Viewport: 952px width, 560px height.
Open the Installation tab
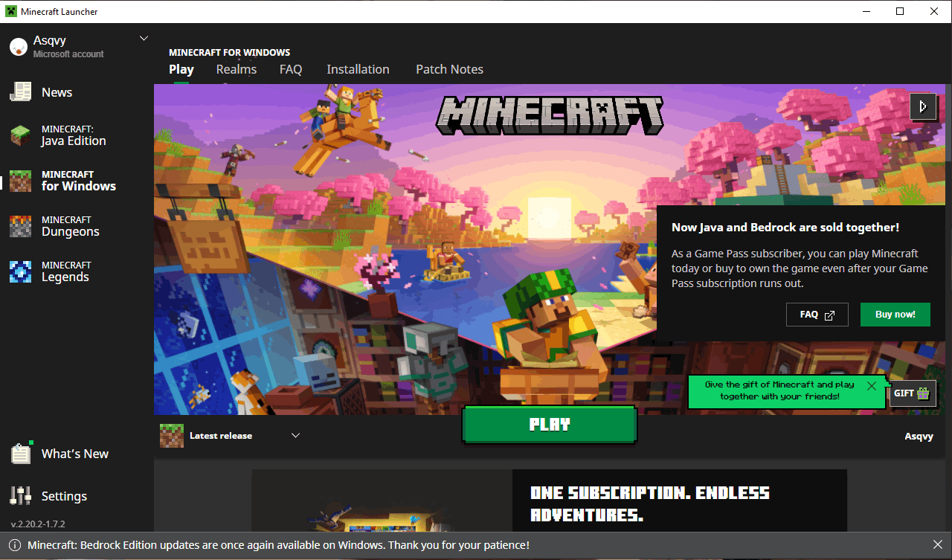(358, 69)
